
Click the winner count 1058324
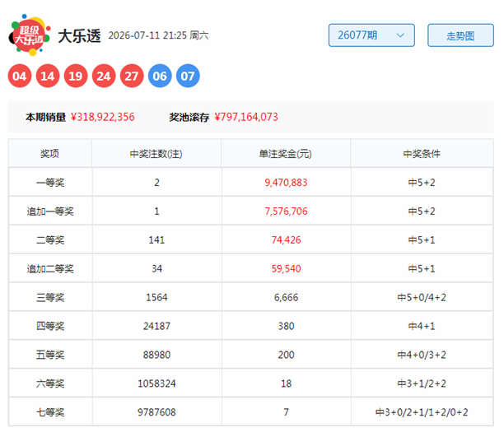[156, 383]
